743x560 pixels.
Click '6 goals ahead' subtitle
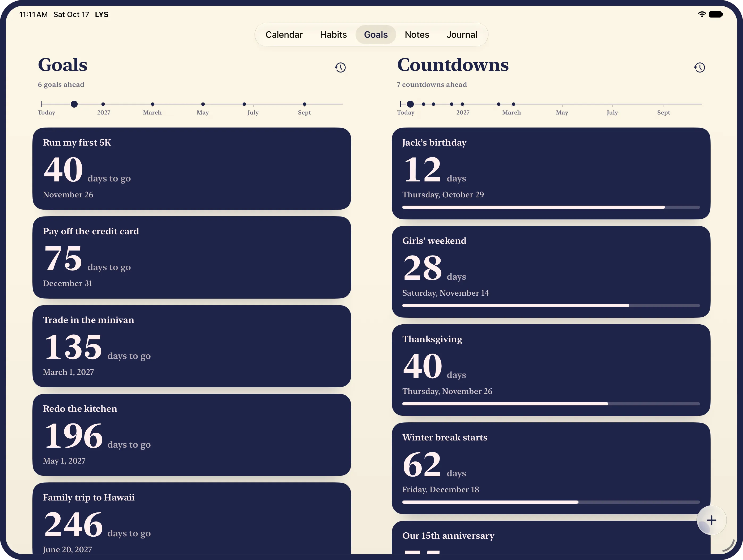61,84
